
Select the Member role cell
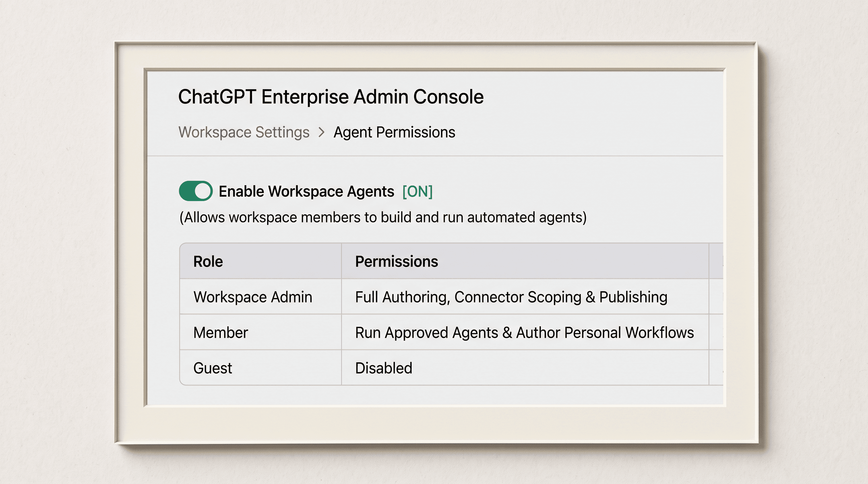click(261, 332)
